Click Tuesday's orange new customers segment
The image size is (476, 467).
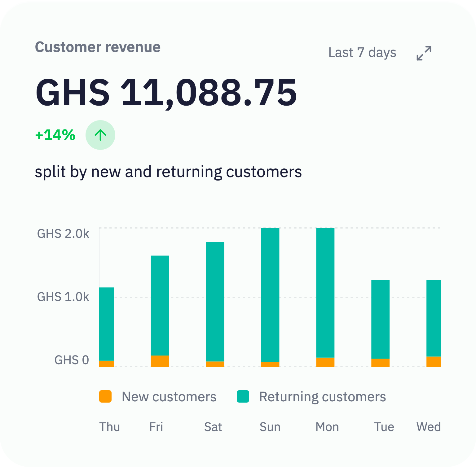click(381, 363)
